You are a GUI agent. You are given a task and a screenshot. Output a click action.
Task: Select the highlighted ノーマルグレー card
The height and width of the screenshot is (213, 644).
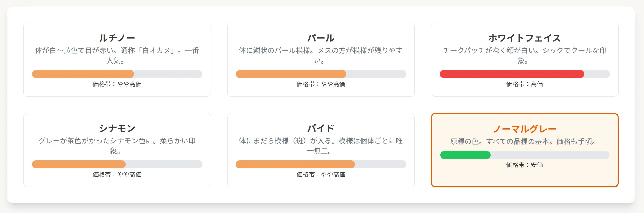point(525,150)
